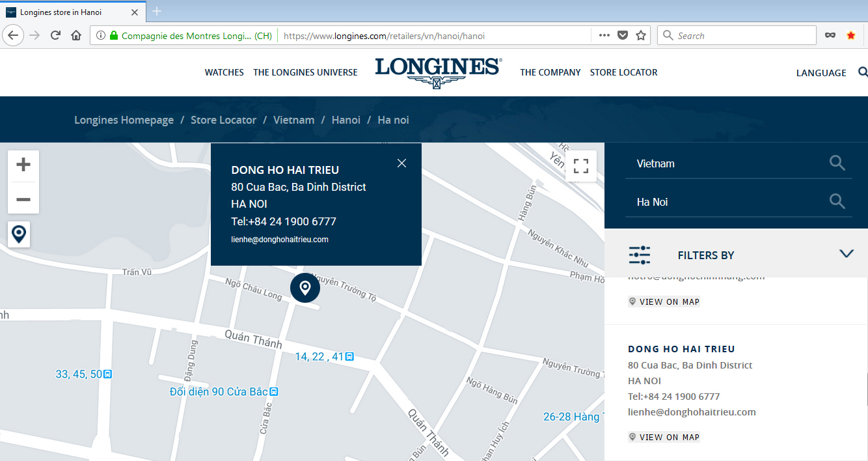Open page actions three-dot menu

(x=604, y=36)
